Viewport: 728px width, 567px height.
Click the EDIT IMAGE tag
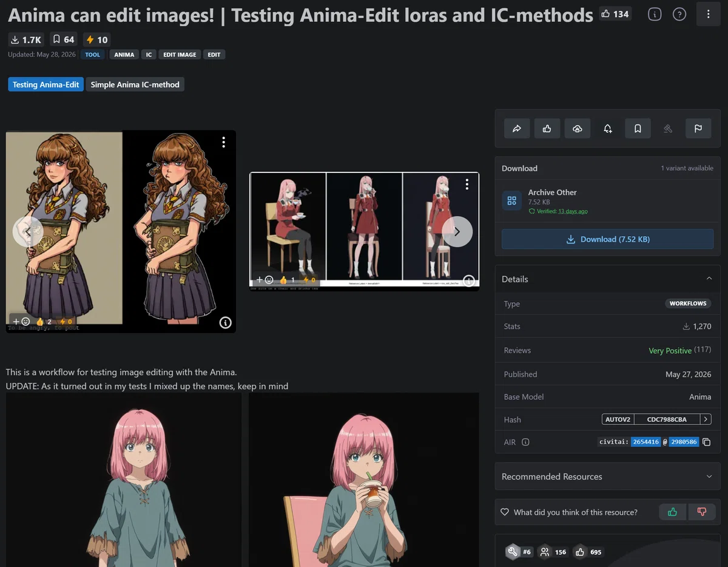click(x=180, y=55)
